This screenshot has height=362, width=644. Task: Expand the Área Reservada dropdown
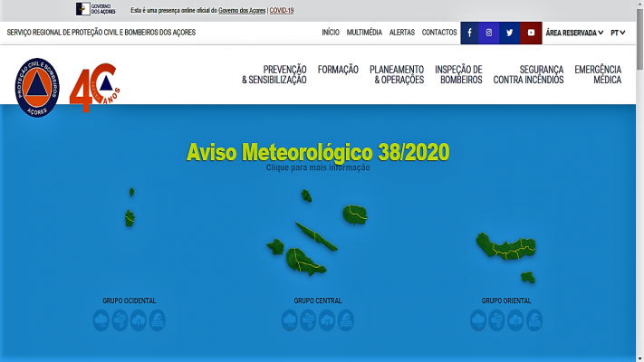pos(574,33)
